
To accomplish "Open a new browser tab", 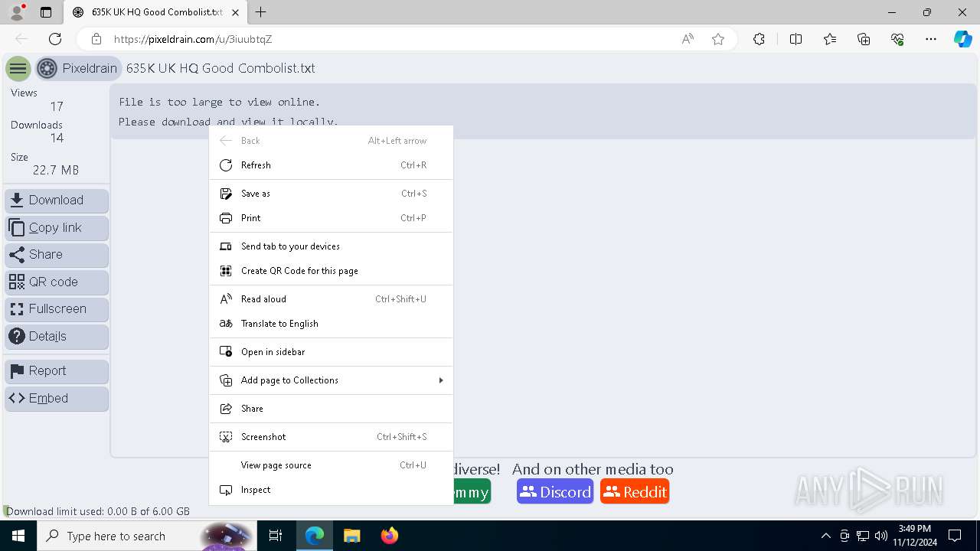I will point(261,12).
